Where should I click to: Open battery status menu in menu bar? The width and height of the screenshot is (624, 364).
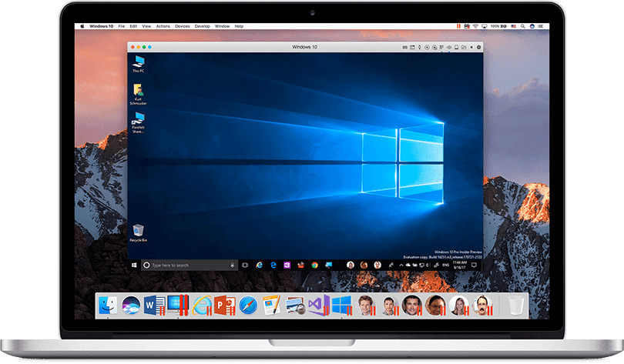(498, 26)
